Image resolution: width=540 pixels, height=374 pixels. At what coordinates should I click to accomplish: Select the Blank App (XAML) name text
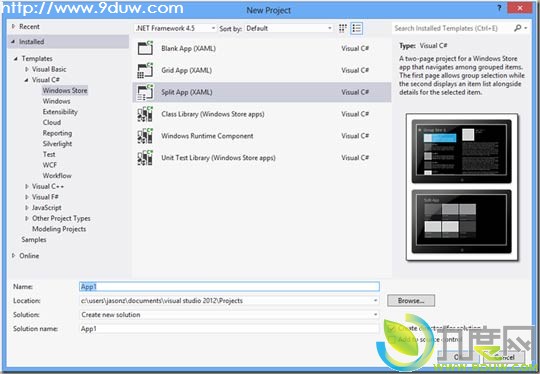pos(188,48)
